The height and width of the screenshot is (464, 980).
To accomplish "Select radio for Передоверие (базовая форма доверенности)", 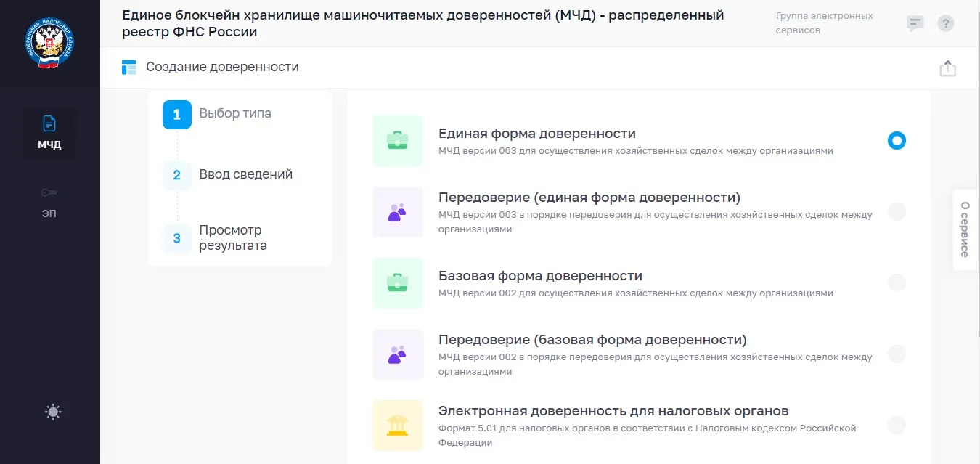I will [x=897, y=354].
